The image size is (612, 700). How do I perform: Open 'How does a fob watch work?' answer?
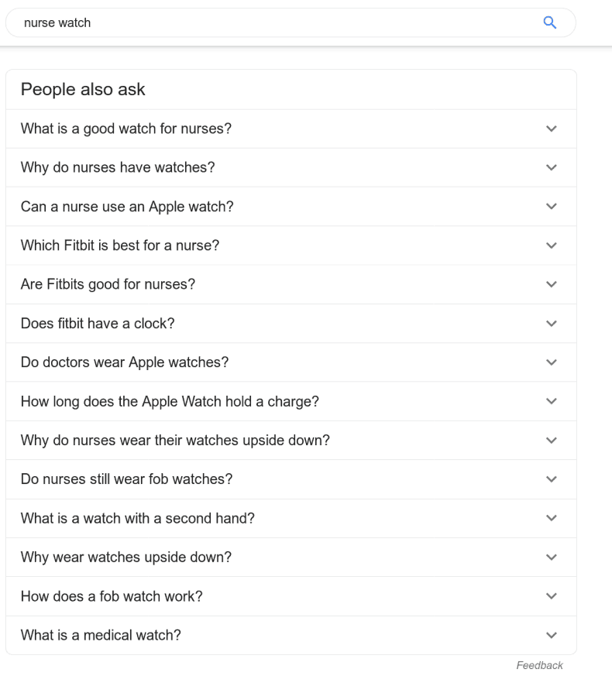[x=112, y=596]
